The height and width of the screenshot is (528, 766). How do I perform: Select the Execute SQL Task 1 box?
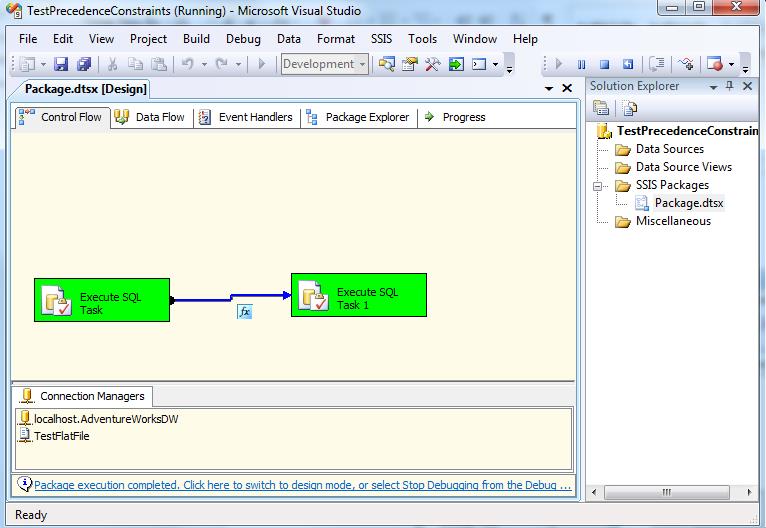tap(358, 295)
